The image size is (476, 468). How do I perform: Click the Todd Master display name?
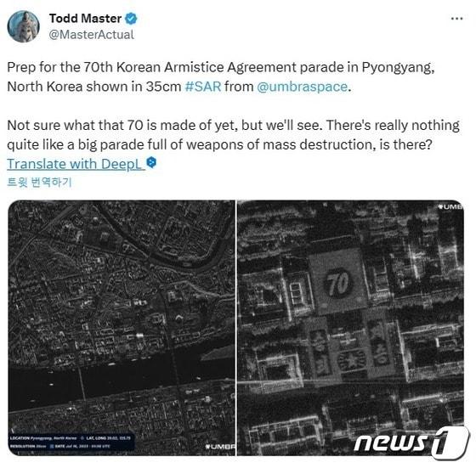[x=85, y=19]
